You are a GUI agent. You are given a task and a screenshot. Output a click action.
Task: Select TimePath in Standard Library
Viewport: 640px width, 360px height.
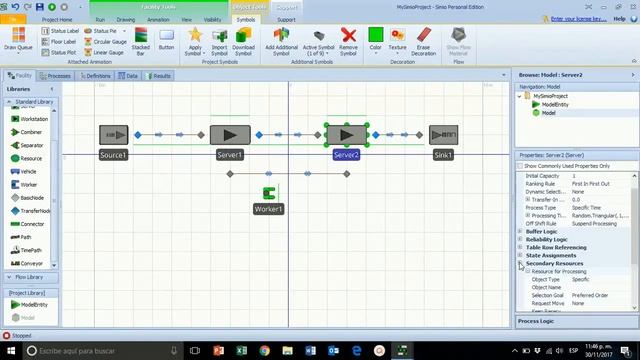tap(27, 250)
